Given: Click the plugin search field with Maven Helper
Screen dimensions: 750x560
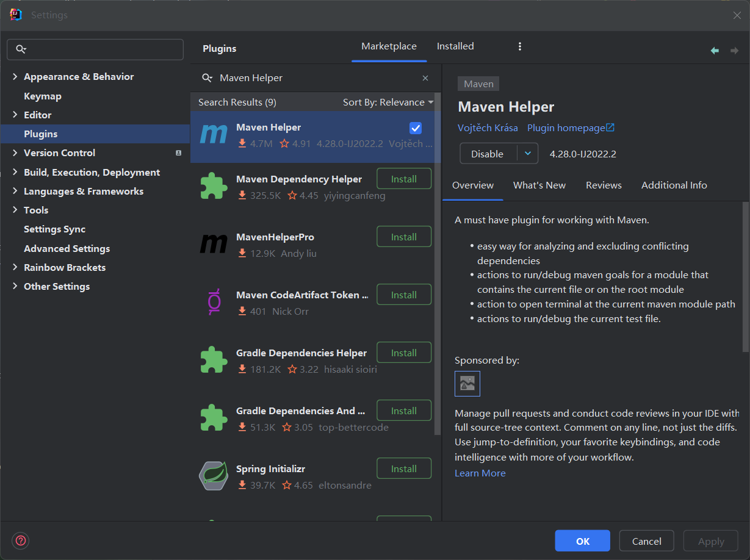Looking at the screenshot, I should [314, 78].
